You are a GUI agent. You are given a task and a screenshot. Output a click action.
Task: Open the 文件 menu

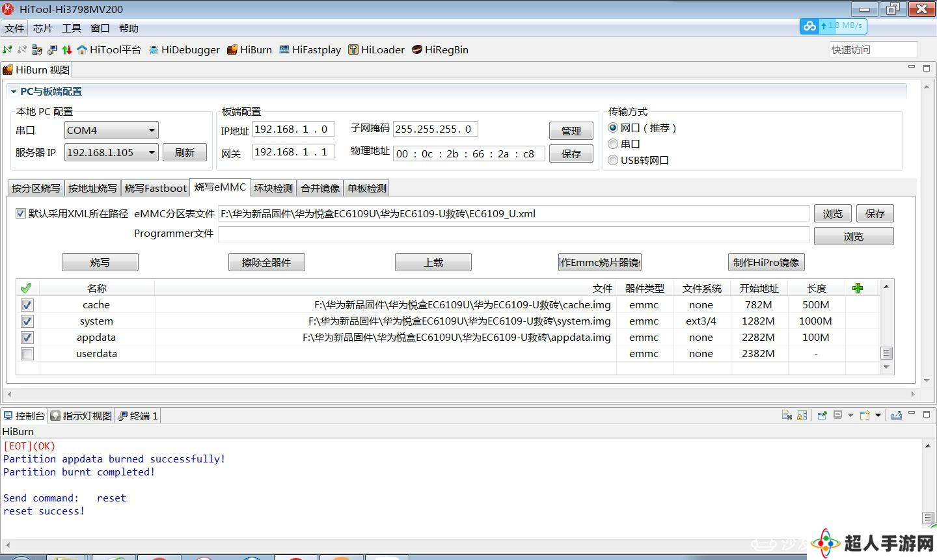(14, 28)
